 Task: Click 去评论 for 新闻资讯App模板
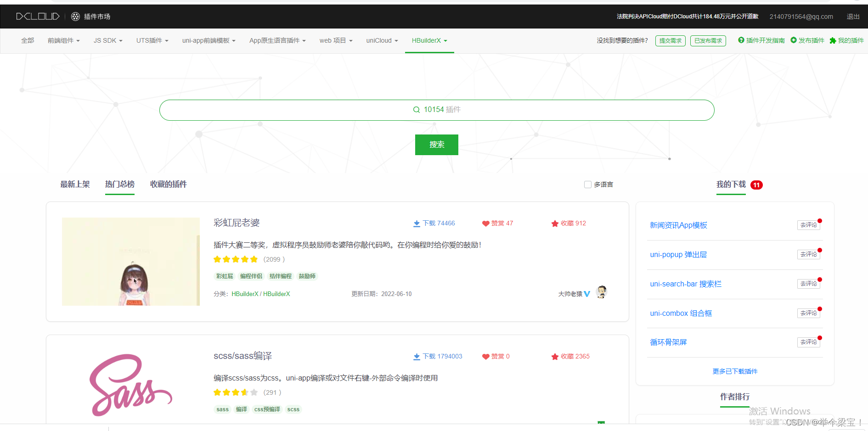click(x=809, y=225)
